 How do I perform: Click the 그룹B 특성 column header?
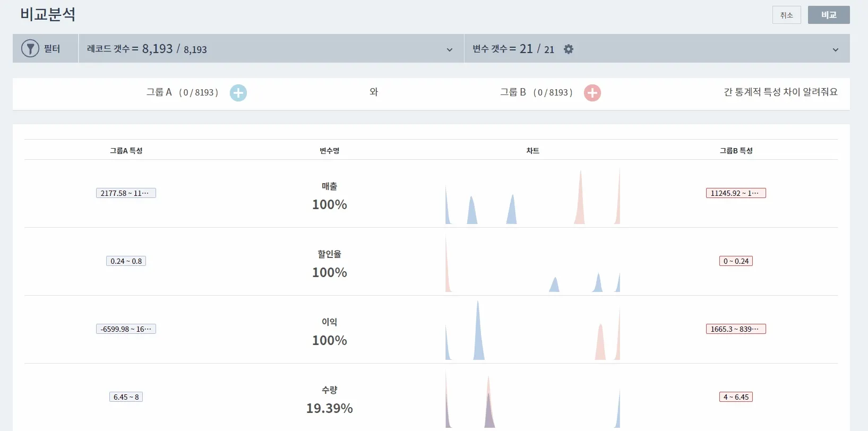[736, 151]
